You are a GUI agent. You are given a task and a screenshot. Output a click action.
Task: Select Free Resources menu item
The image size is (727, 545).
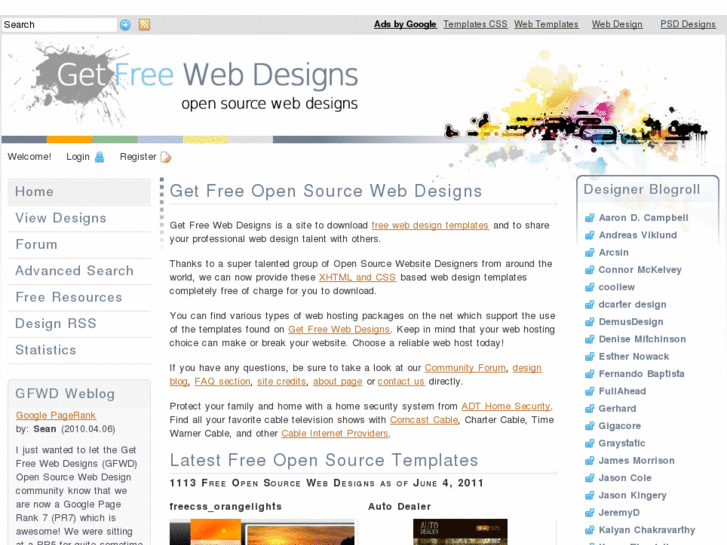pyautogui.click(x=79, y=297)
